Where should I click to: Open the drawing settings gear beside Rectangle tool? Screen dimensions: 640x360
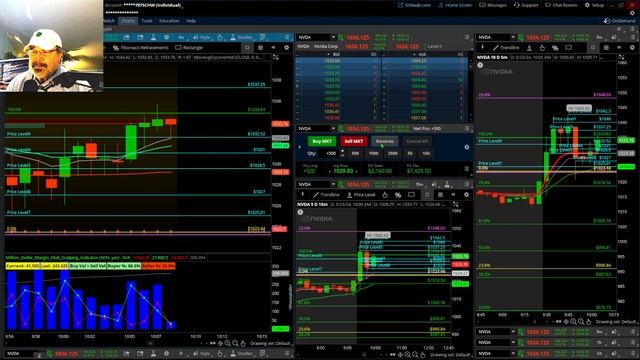tap(287, 47)
